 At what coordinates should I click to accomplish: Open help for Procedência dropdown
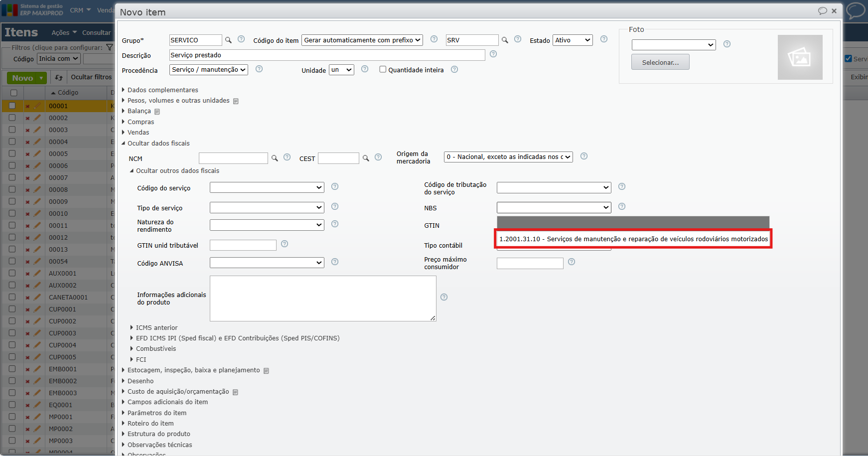[259, 69]
